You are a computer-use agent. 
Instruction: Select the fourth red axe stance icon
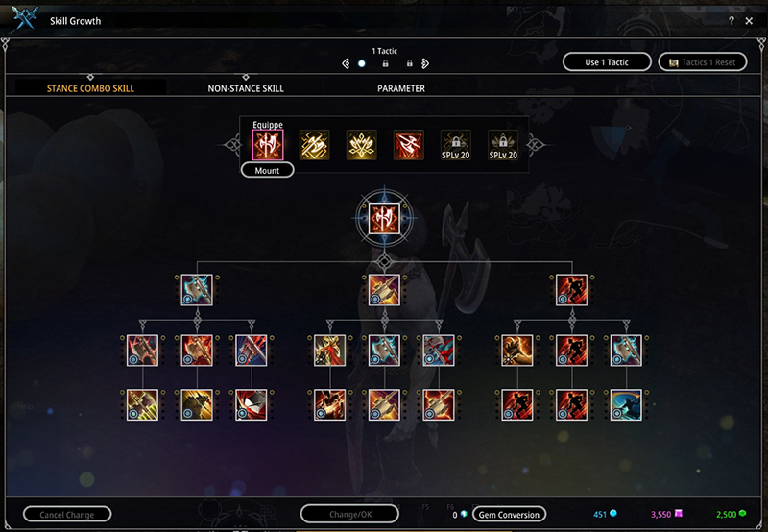(x=409, y=145)
